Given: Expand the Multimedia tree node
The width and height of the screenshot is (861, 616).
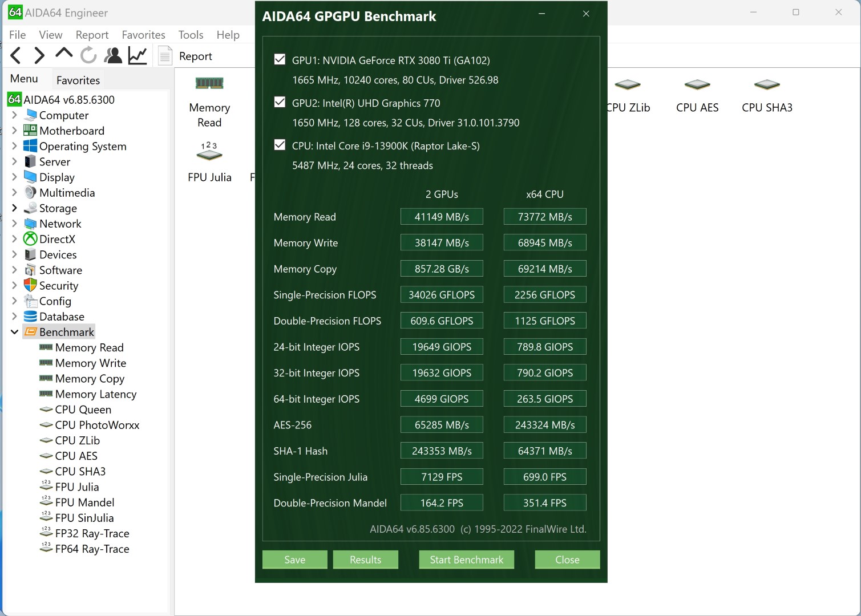Looking at the screenshot, I should tap(14, 192).
